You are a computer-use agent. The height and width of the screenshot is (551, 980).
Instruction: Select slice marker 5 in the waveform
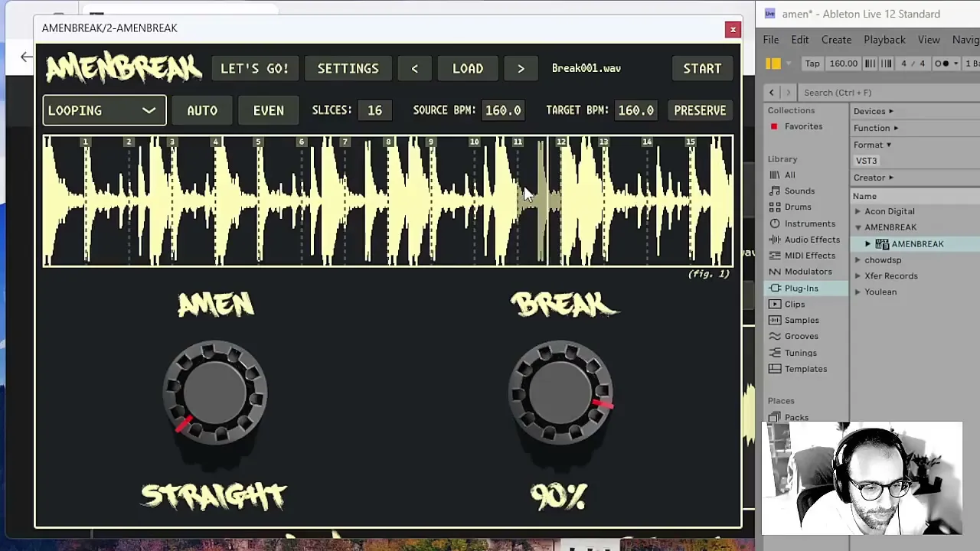258,142
